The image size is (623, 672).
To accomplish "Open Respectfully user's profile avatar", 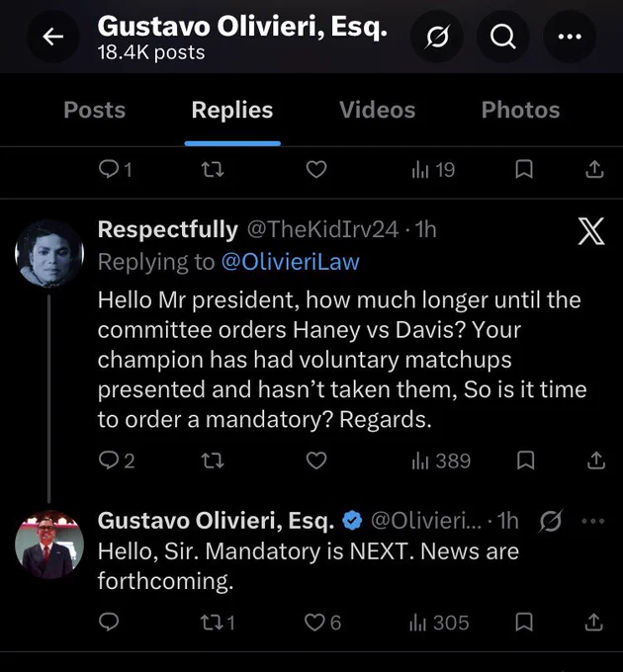I will click(49, 253).
